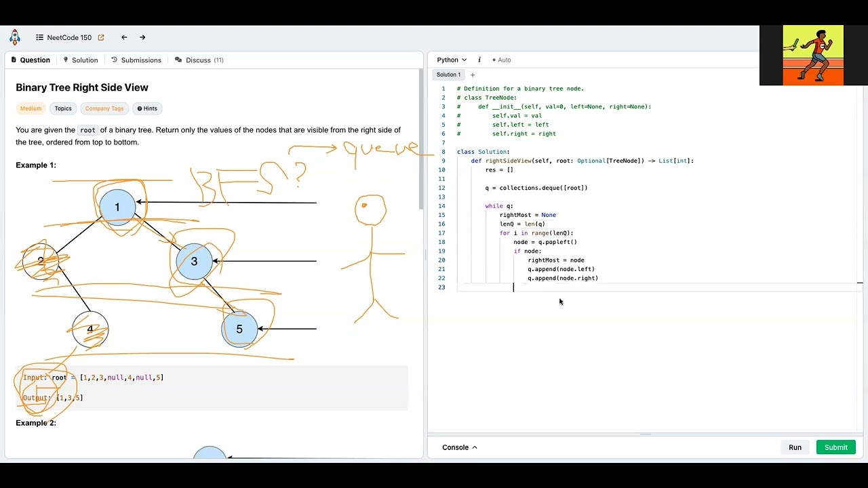Screen dimensions: 868x488
Task: Click the NeetCode rocket logo
Action: pyautogui.click(x=15, y=37)
